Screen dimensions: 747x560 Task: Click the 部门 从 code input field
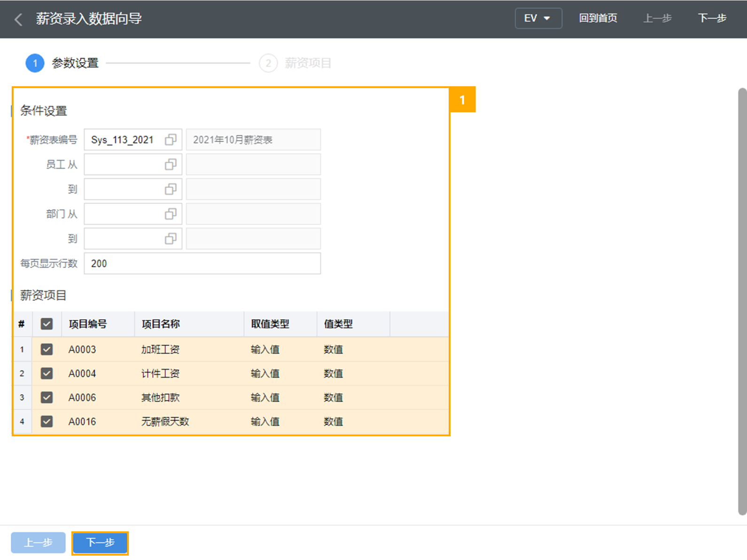[133, 214]
